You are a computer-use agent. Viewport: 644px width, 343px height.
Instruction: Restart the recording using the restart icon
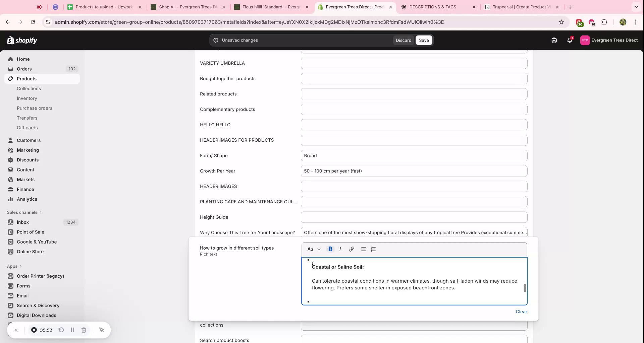61,330
